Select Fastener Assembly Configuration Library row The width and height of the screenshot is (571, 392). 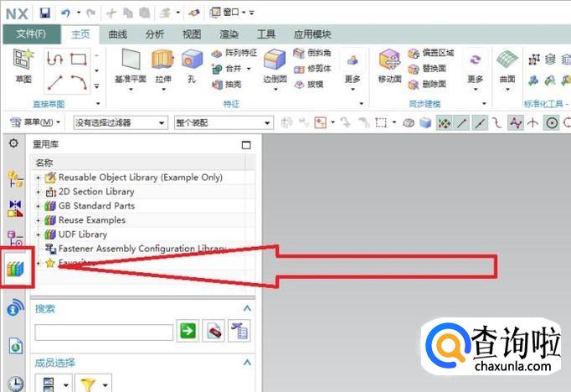pos(143,249)
